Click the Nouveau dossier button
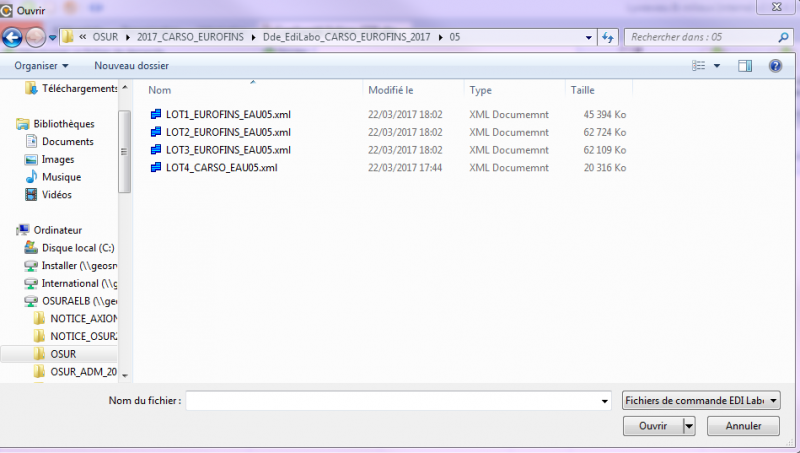 130,66
